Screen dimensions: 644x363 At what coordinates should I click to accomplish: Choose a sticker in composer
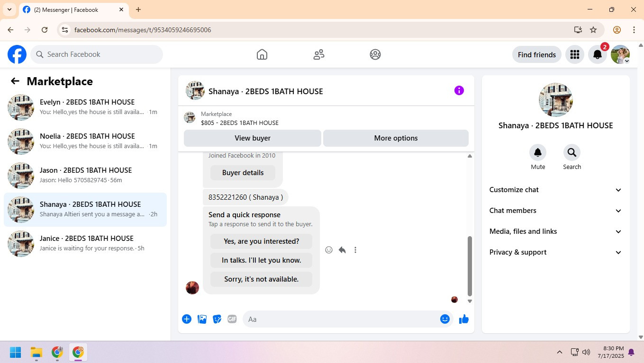(217, 319)
